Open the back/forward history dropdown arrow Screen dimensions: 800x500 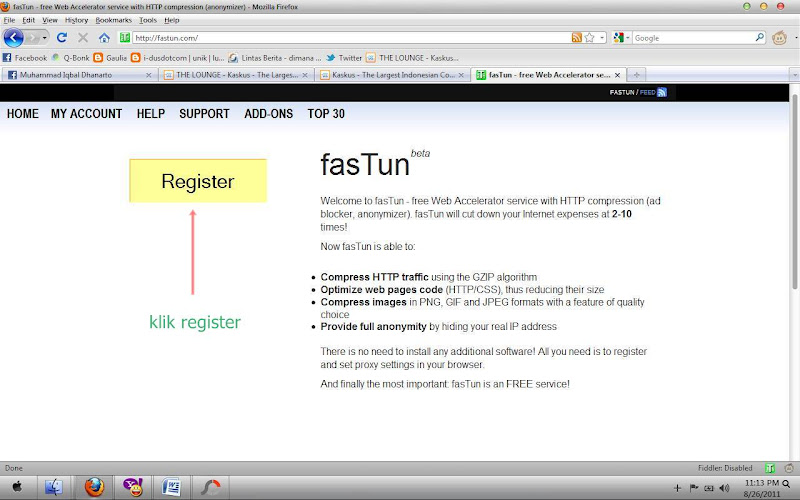[x=44, y=38]
